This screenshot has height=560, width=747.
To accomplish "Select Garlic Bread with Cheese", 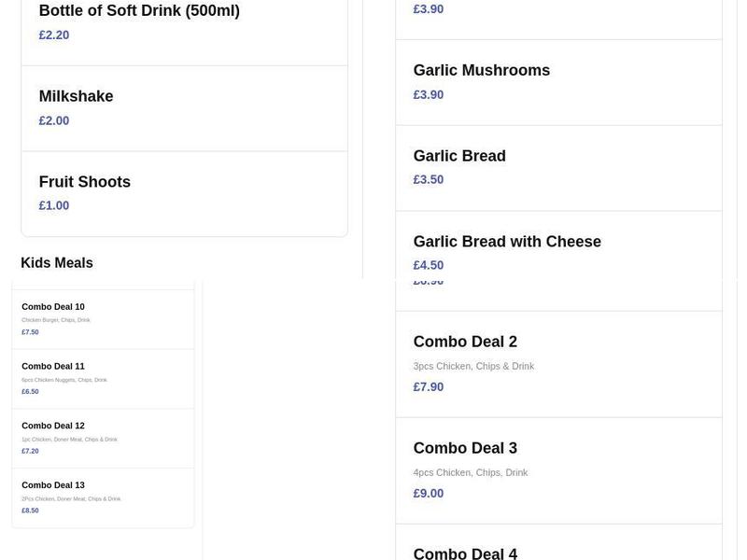I will pos(508,241).
